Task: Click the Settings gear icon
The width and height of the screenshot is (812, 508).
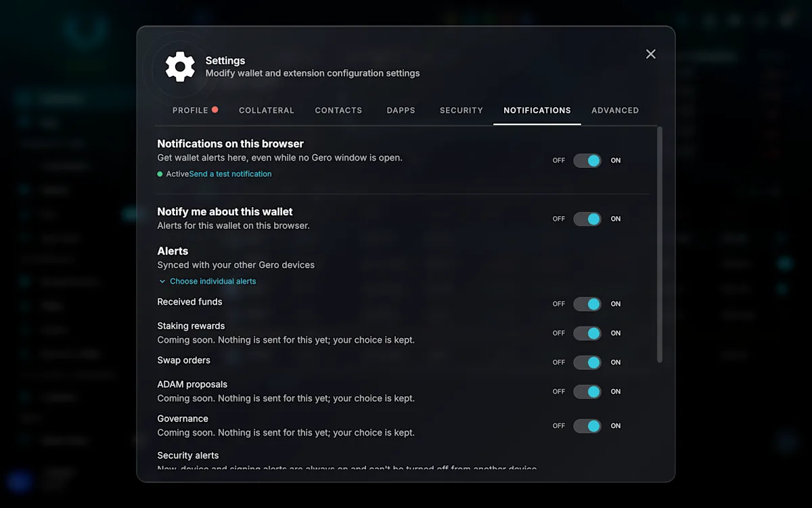Action: coord(180,66)
